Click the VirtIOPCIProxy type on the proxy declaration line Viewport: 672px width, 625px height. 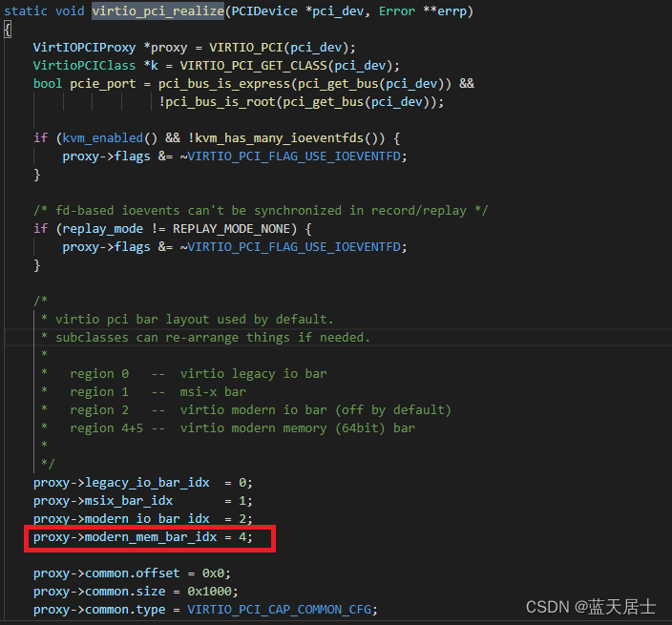click(84, 47)
